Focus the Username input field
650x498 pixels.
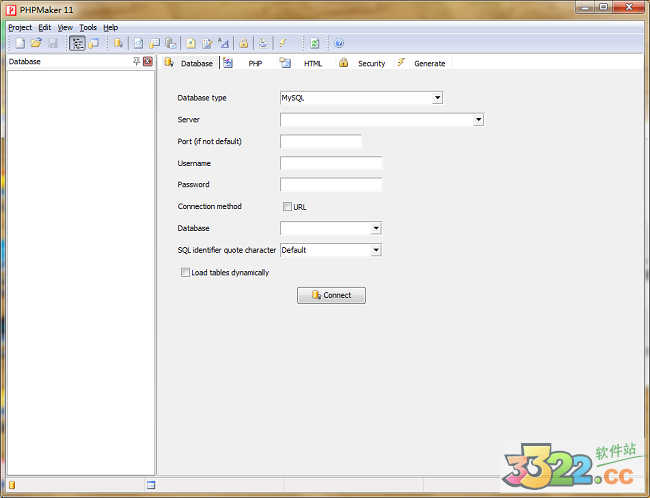click(x=331, y=163)
